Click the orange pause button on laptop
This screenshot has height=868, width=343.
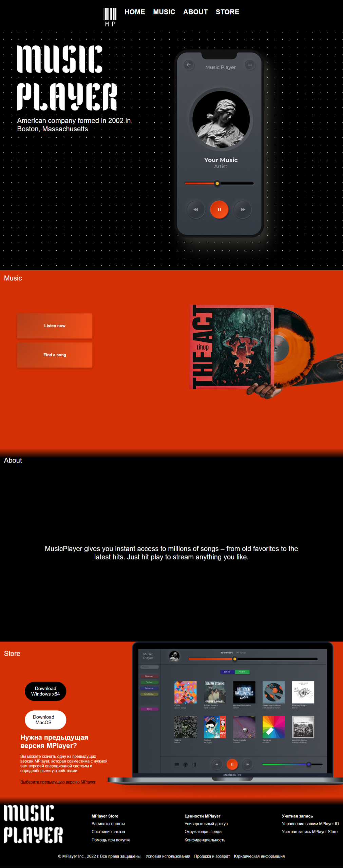(x=232, y=764)
